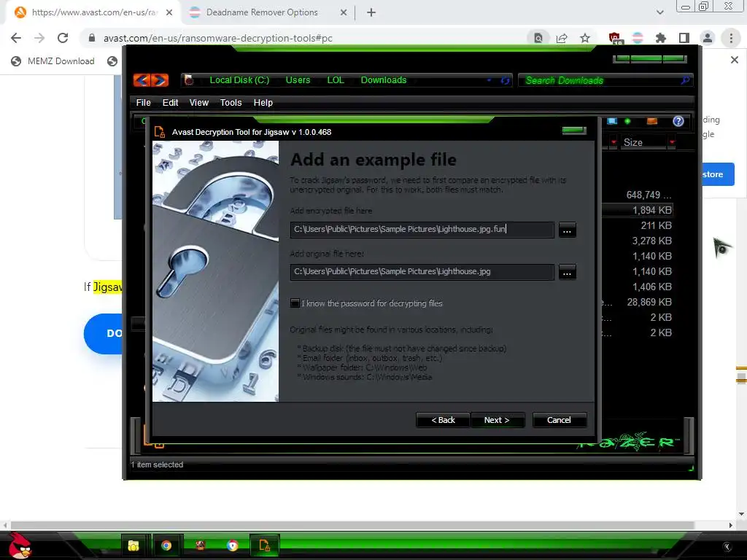The image size is (747, 560).
Task: Click the Back button in decryptor wizard
Action: click(x=443, y=420)
